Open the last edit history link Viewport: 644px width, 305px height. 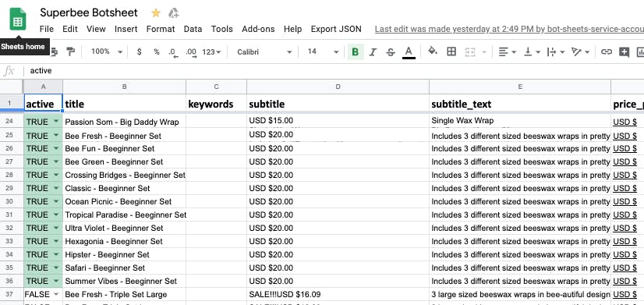point(509,29)
